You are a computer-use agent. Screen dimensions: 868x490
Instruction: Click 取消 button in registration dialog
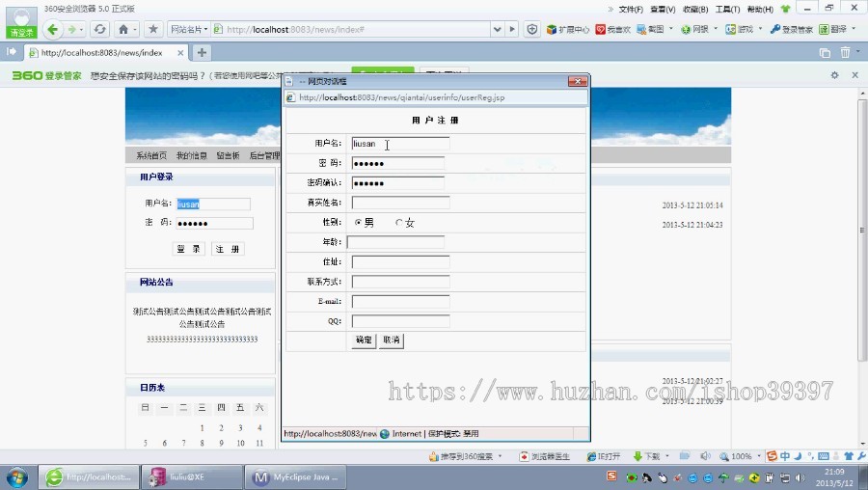(392, 340)
